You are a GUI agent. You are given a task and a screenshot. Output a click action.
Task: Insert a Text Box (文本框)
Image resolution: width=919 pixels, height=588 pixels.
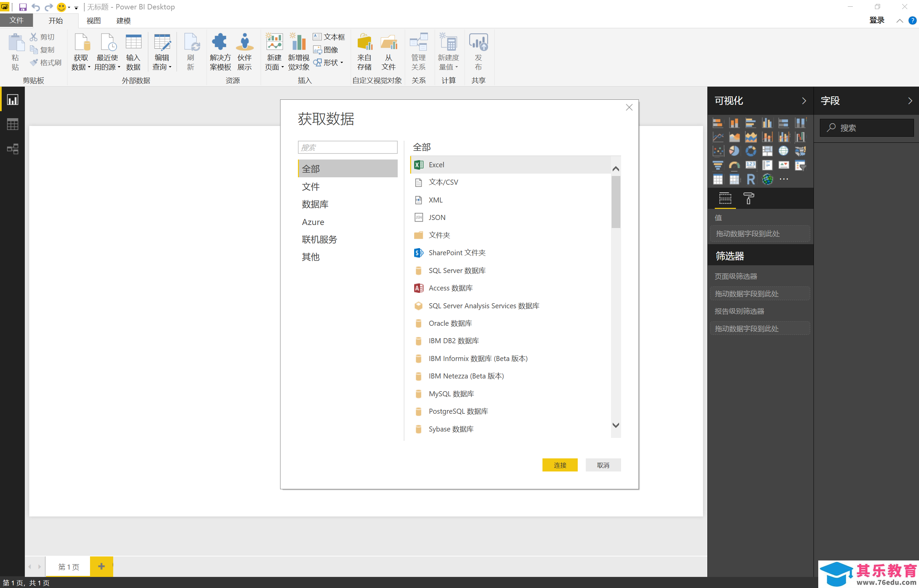click(329, 37)
